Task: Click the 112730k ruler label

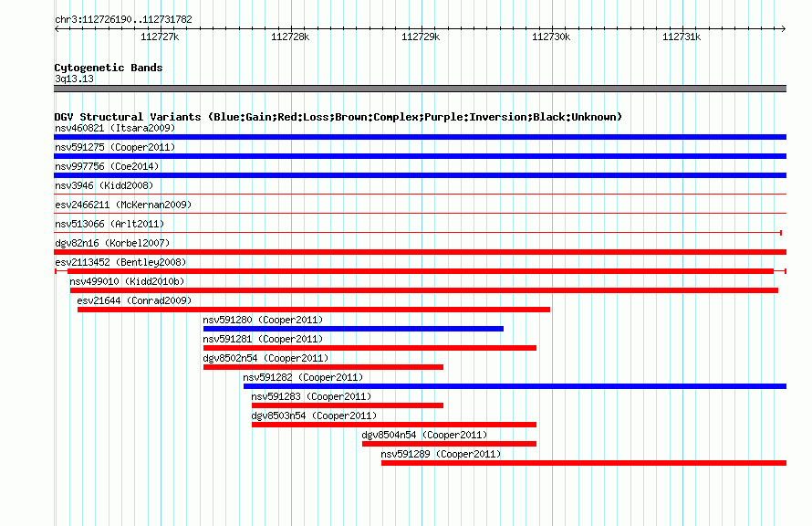Action: (x=551, y=37)
